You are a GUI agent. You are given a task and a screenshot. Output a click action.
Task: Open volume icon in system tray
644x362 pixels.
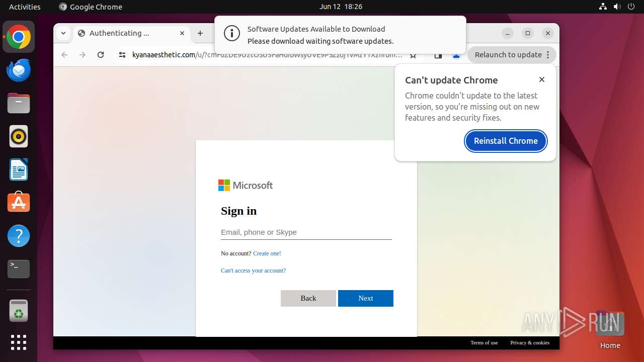617,7
